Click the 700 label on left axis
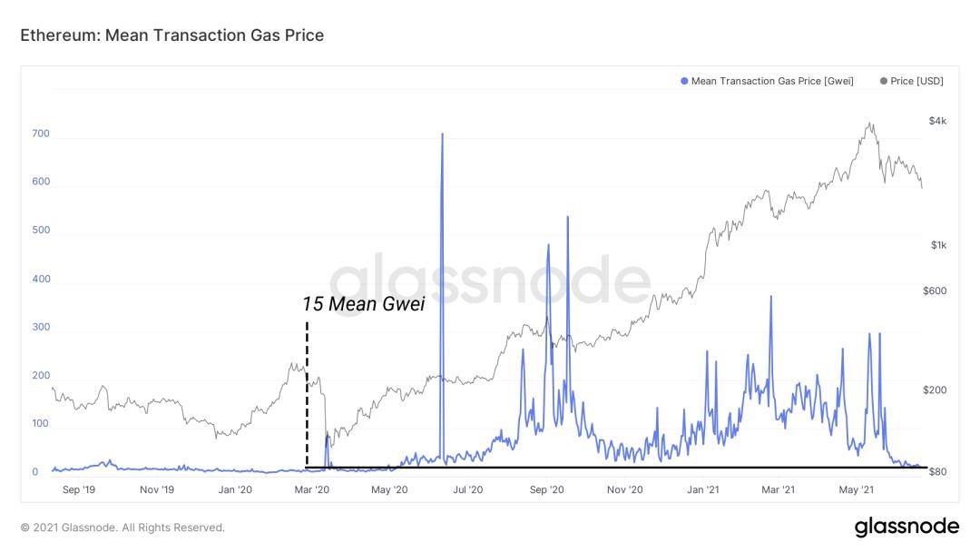This screenshot has height=552, width=980. (41, 133)
